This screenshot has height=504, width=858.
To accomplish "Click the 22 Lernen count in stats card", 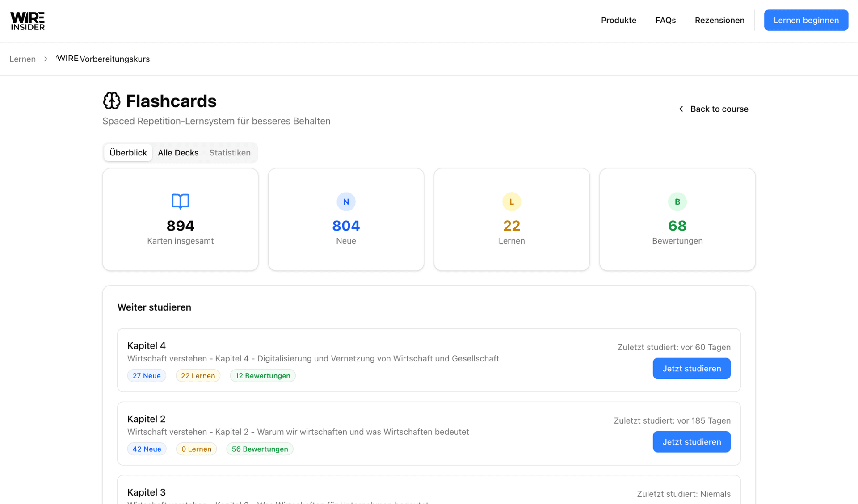I will tap(512, 226).
